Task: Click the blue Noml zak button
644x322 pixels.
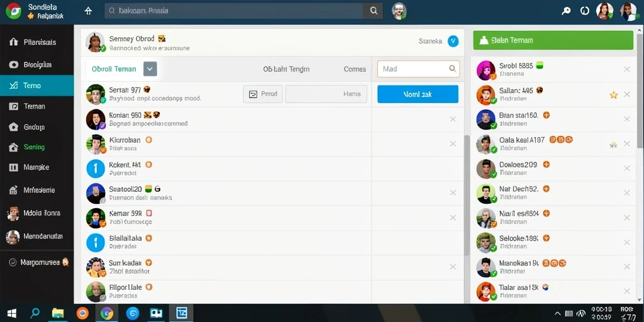Action: [418, 94]
